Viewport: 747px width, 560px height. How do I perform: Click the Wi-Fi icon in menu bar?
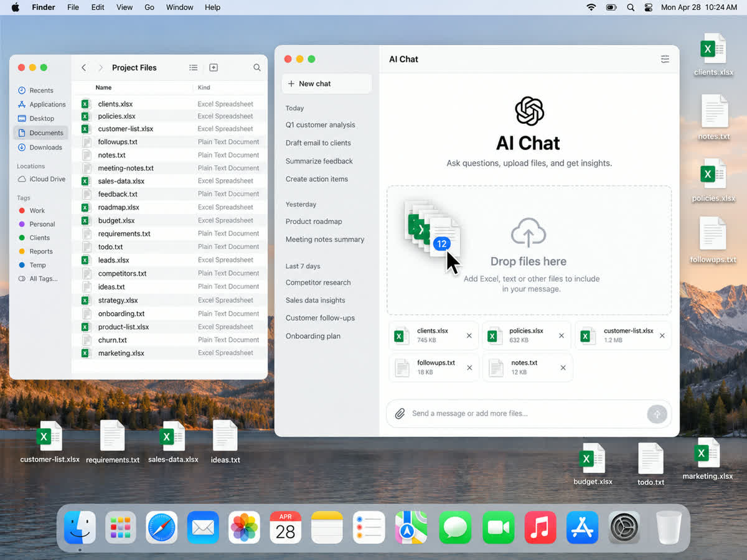[591, 7]
